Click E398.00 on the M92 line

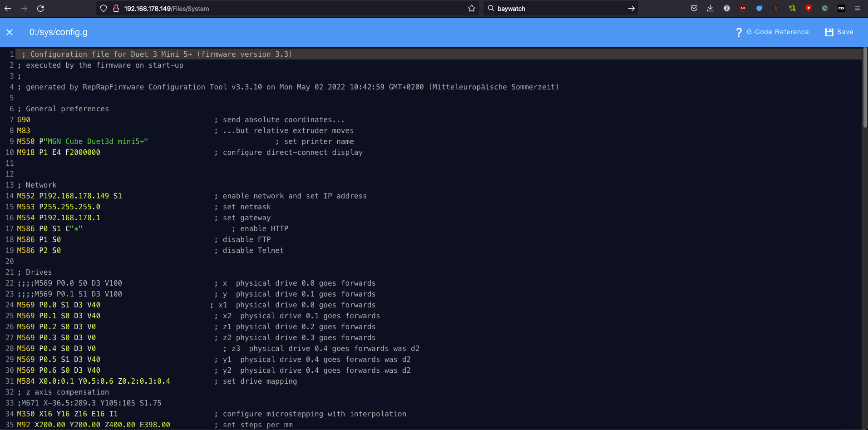[x=155, y=425]
